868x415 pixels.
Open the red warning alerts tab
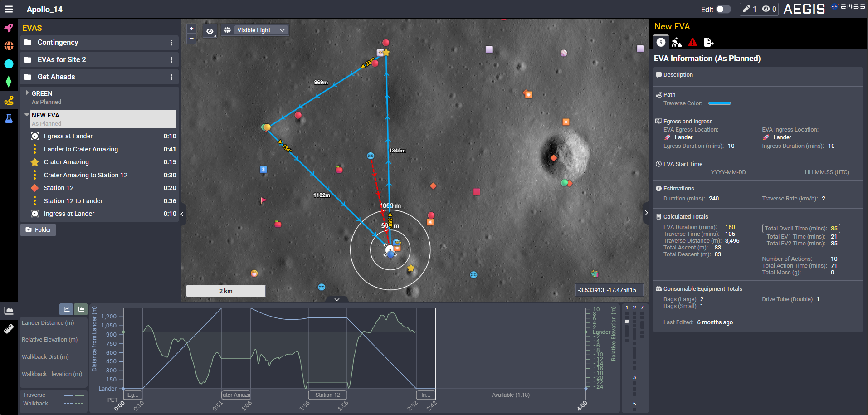[692, 42]
